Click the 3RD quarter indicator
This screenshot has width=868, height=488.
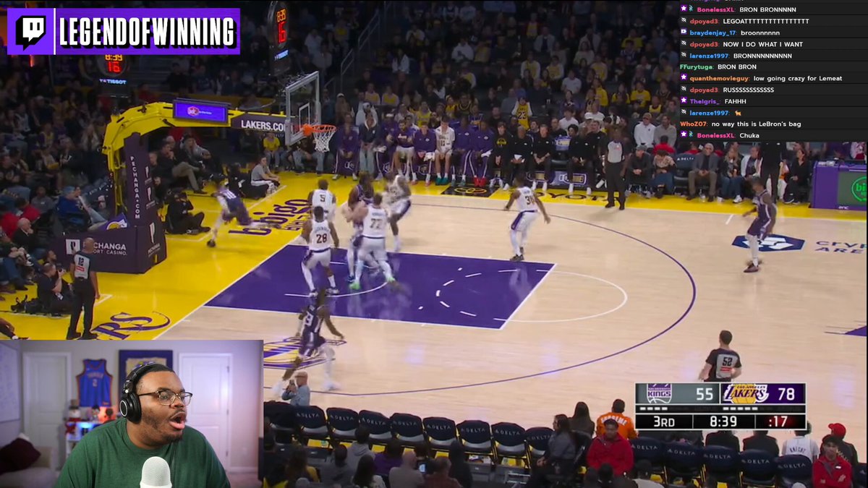(663, 421)
